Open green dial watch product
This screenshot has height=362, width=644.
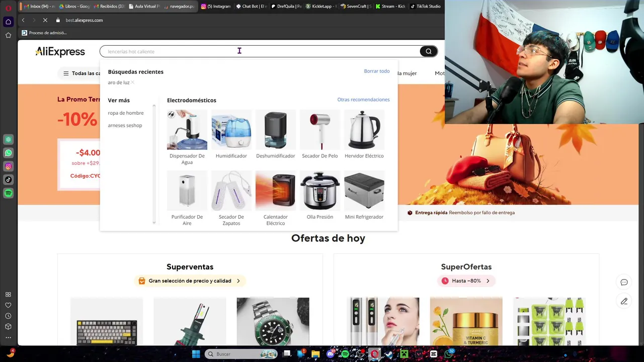(x=273, y=321)
